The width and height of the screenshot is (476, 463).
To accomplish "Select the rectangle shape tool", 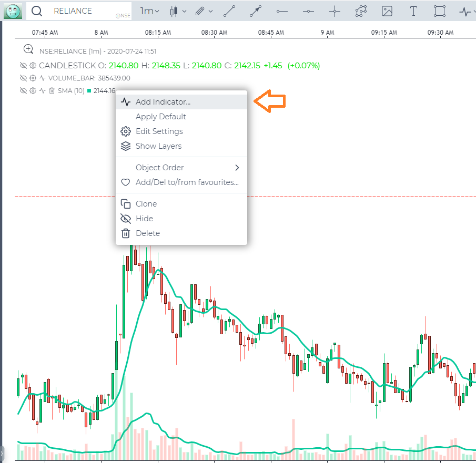I will pos(440,11).
